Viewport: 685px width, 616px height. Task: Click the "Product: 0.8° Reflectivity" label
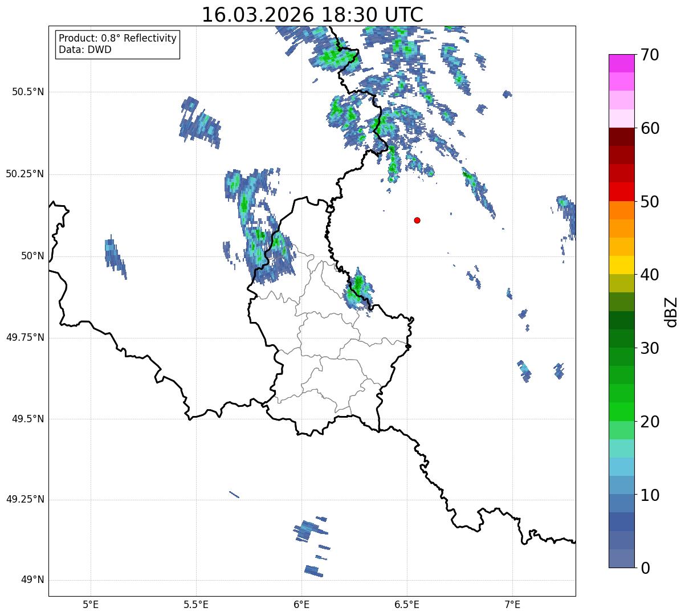pyautogui.click(x=118, y=38)
